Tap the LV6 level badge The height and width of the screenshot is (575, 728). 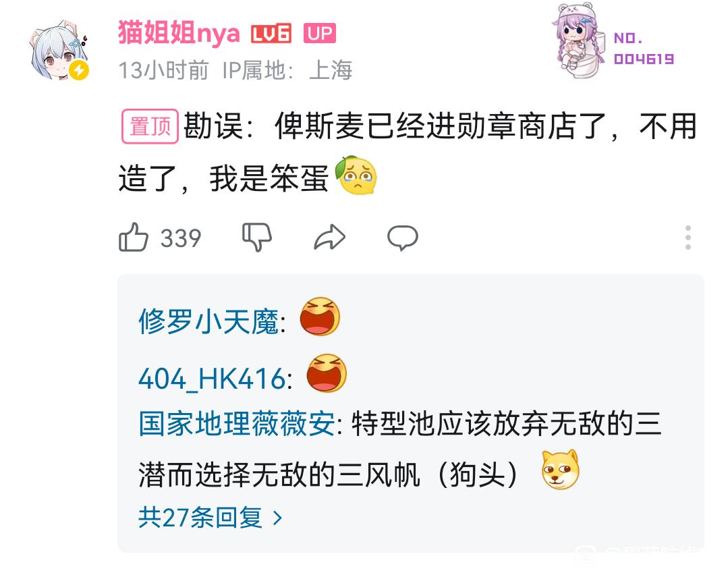pyautogui.click(x=271, y=34)
